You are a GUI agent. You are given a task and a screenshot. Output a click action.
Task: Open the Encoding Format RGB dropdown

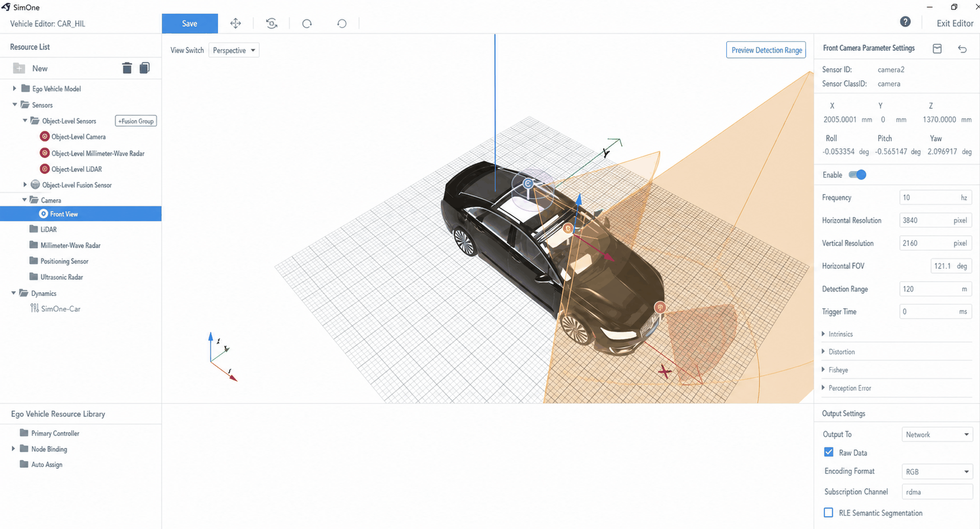(x=937, y=471)
